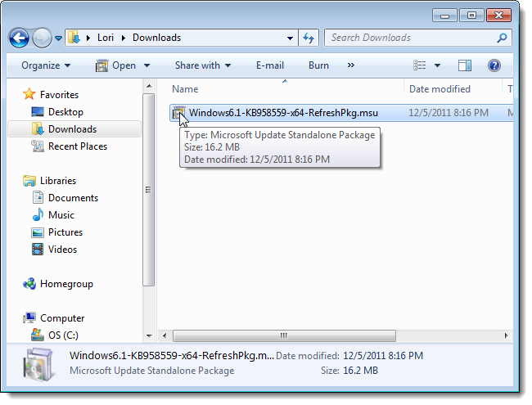The width and height of the screenshot is (532, 405).
Task: Click the msu file icon in list
Action: point(178,113)
